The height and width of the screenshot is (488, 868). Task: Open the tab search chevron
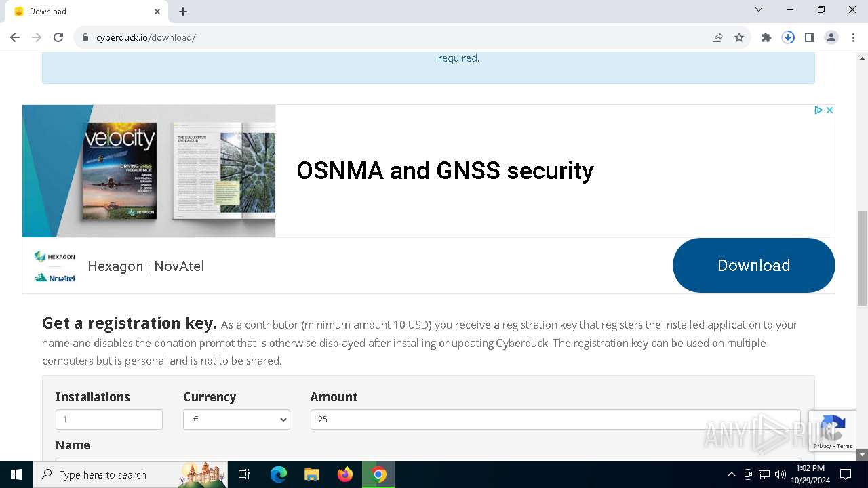pos(759,10)
